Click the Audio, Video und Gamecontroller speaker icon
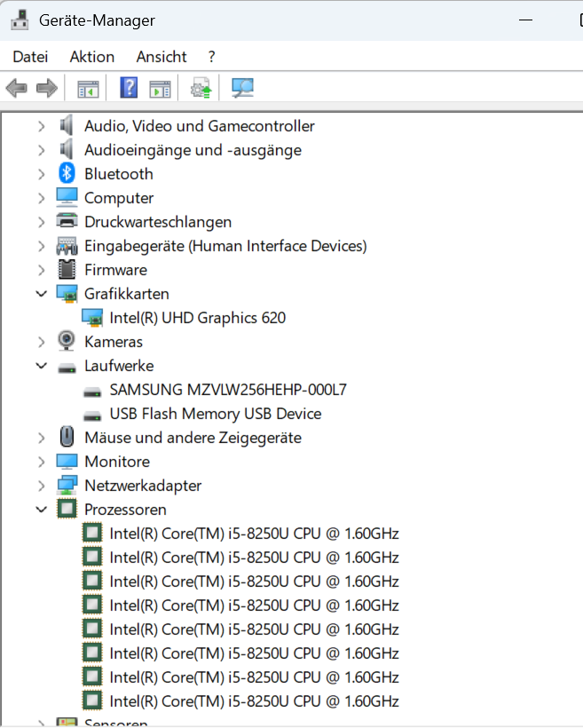Viewport: 583px width, 728px height. coord(67,125)
